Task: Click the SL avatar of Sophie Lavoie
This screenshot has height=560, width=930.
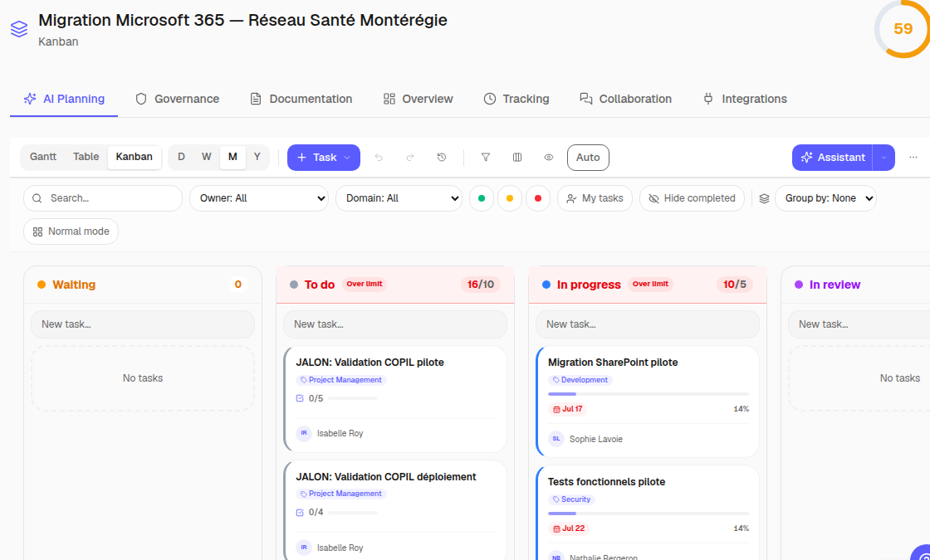Action: [556, 439]
